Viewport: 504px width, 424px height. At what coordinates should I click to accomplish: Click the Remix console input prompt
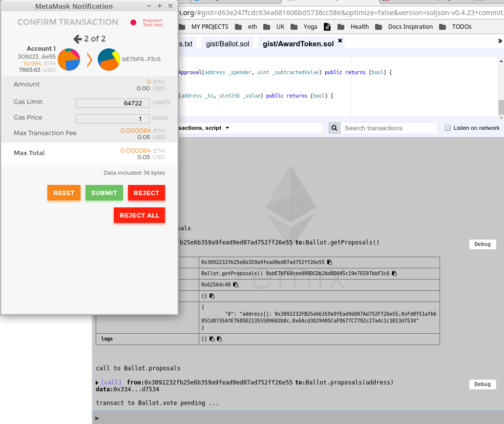(x=298, y=418)
